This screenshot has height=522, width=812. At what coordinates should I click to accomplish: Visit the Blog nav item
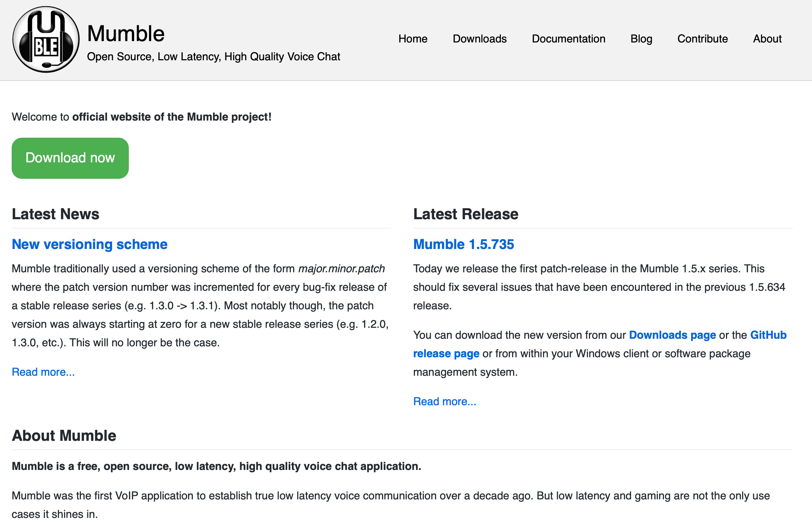tap(641, 39)
